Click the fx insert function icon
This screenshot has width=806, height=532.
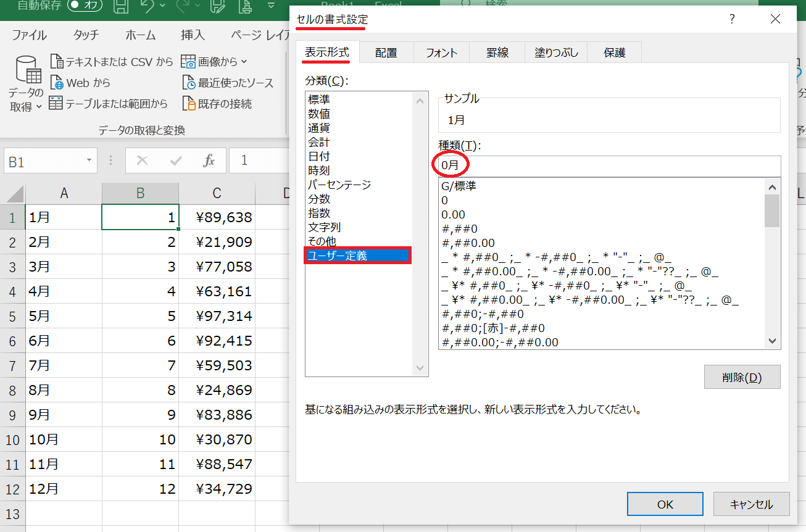click(209, 161)
